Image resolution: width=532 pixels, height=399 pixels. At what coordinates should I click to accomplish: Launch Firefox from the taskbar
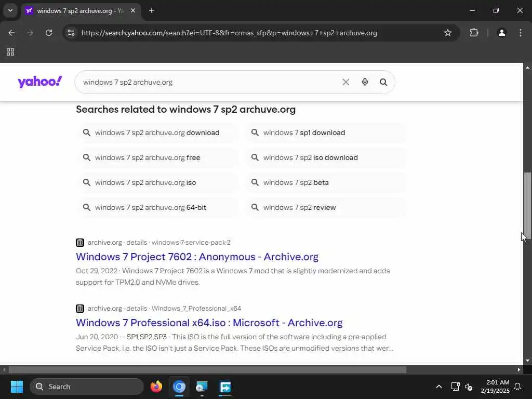pyautogui.click(x=156, y=387)
